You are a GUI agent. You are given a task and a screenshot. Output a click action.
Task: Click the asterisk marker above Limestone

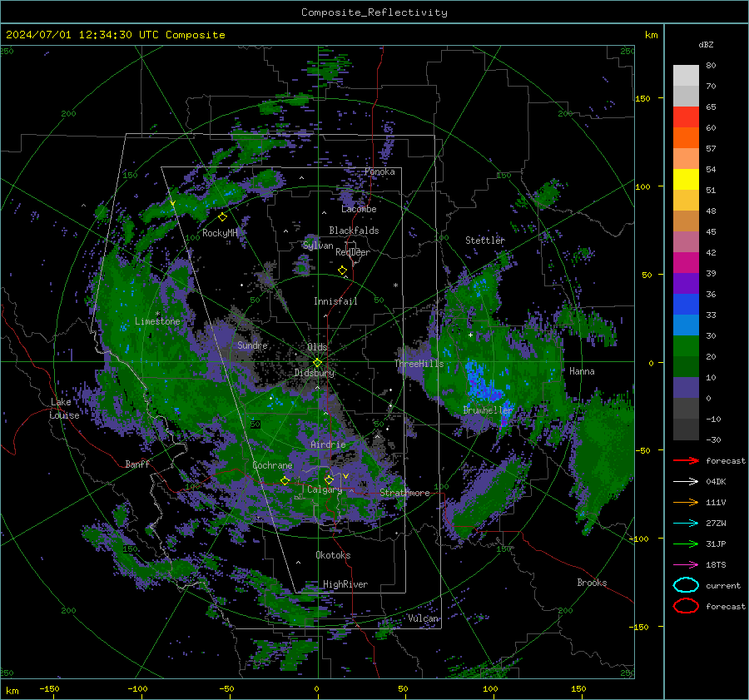[x=157, y=314]
